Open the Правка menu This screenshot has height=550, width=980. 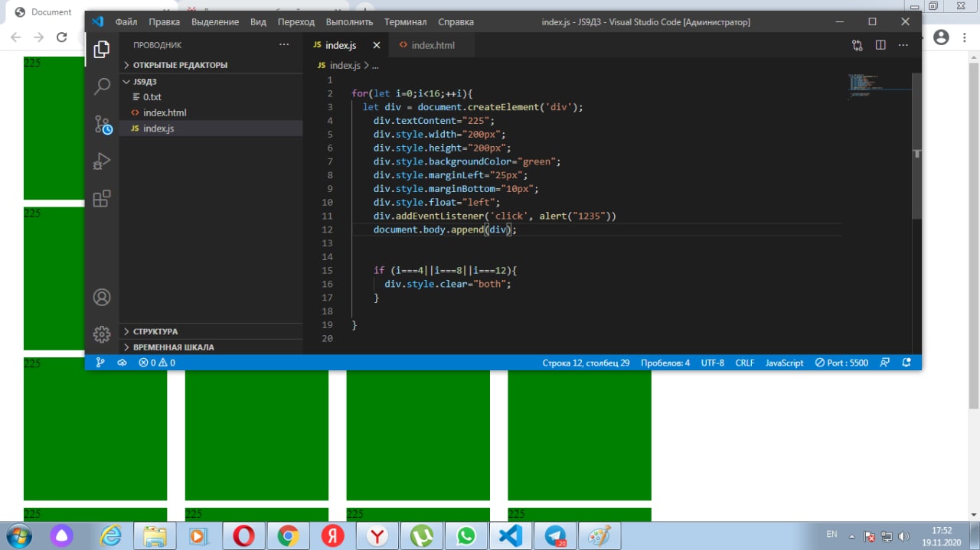coord(164,22)
